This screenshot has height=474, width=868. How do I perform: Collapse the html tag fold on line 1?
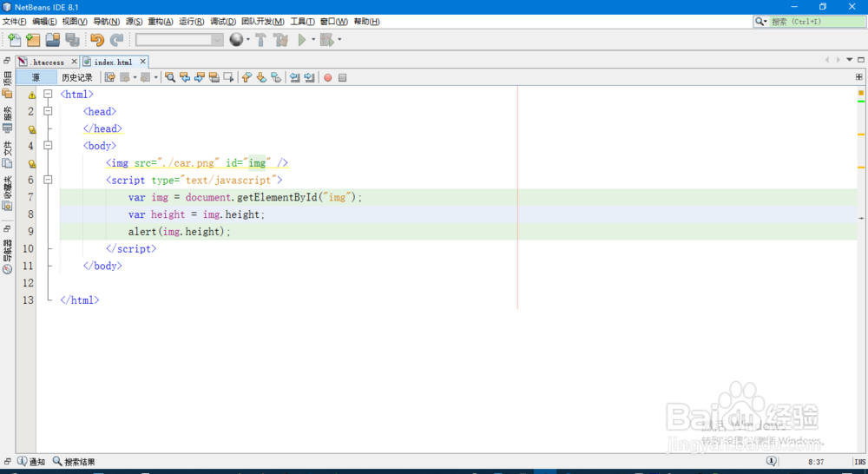[x=48, y=94]
